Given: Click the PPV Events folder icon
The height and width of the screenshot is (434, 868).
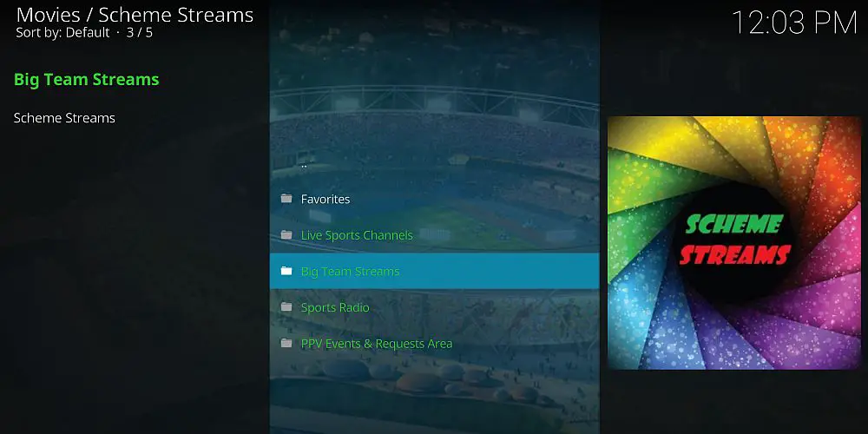Looking at the screenshot, I should pos(286,344).
